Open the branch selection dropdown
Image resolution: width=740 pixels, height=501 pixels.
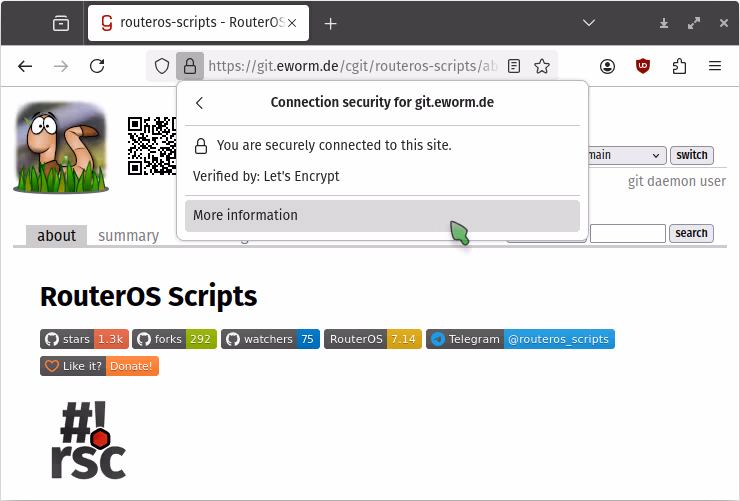(625, 155)
